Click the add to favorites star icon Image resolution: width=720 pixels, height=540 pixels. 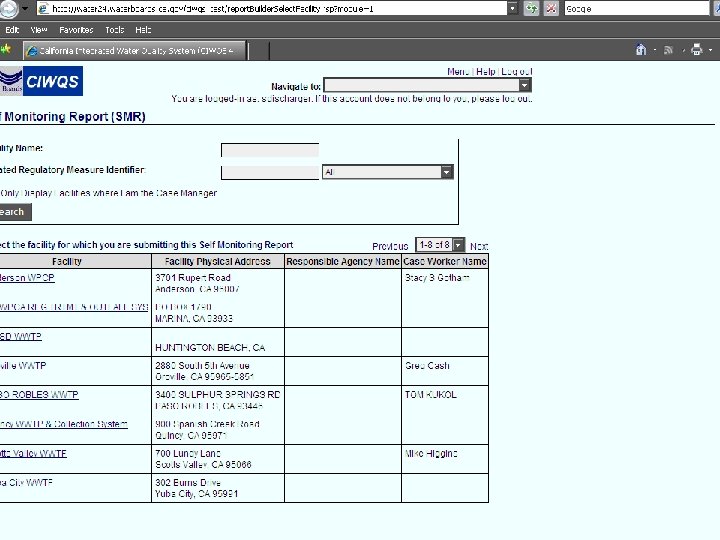[x=6, y=50]
